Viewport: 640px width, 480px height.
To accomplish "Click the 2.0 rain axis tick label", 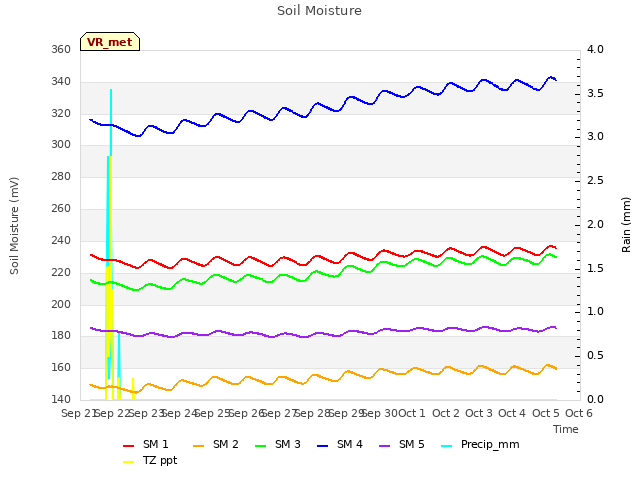I will [x=595, y=224].
